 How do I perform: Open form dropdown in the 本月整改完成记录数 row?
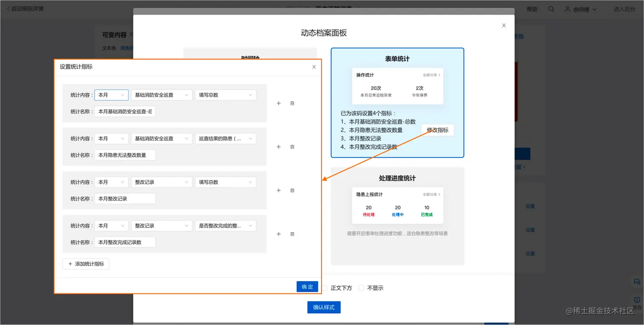coord(161,226)
